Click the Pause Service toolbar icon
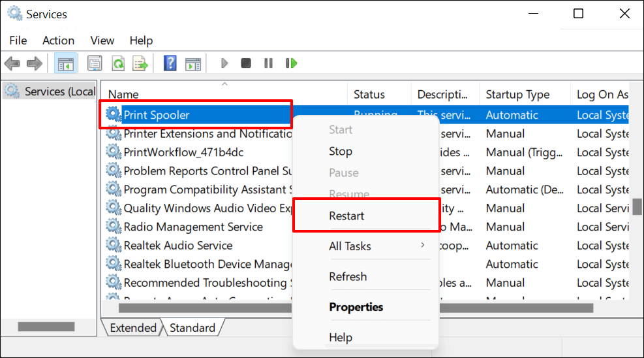 pyautogui.click(x=268, y=63)
